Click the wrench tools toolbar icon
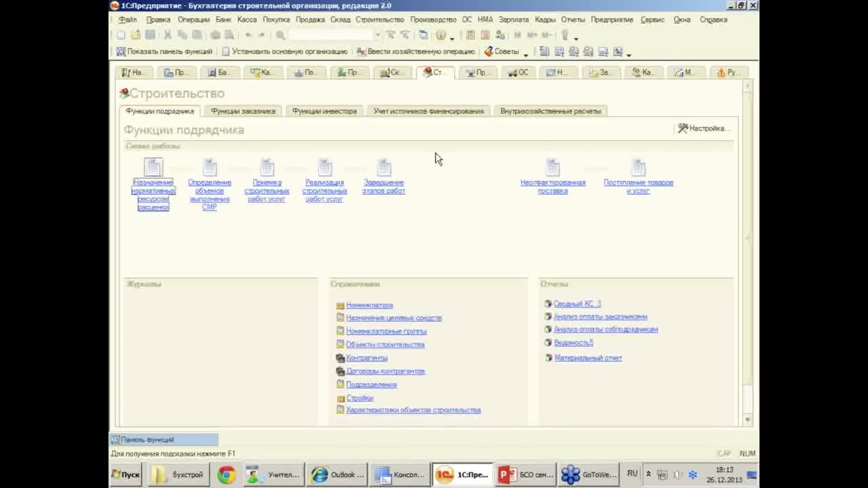868x488 pixels. point(565,35)
